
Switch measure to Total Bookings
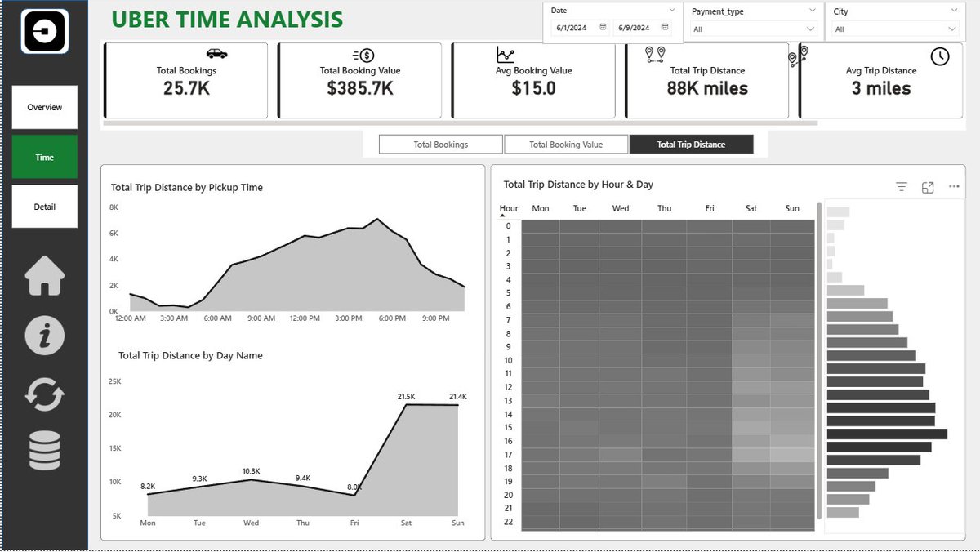pyautogui.click(x=441, y=145)
